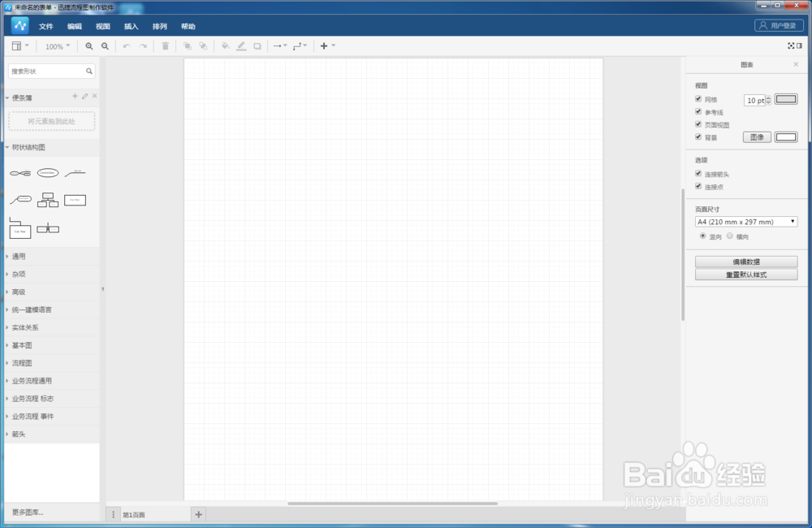Screen dimensions: 812x528
Task: Open 更多图库 more libraries link
Action: (x=28, y=512)
